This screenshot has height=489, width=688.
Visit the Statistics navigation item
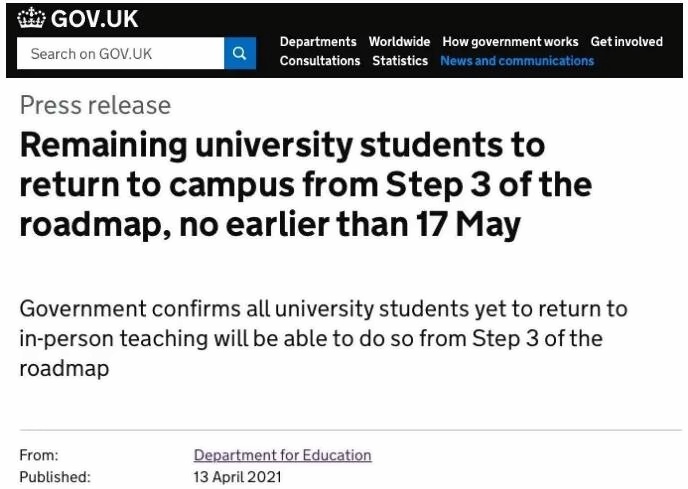click(x=400, y=61)
